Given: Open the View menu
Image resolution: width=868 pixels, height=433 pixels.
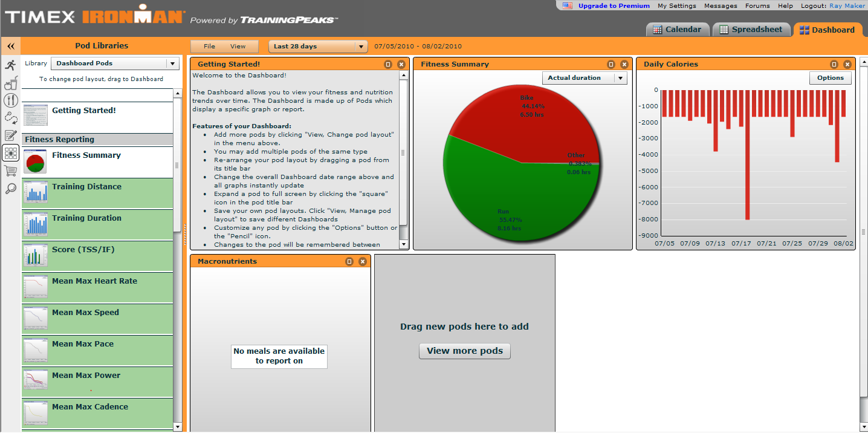Looking at the screenshot, I should tap(238, 46).
